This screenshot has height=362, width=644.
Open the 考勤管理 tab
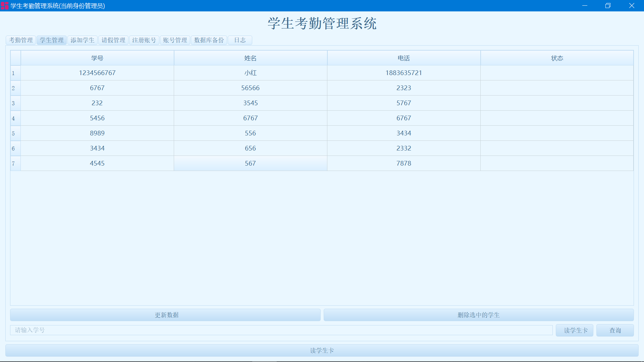21,40
